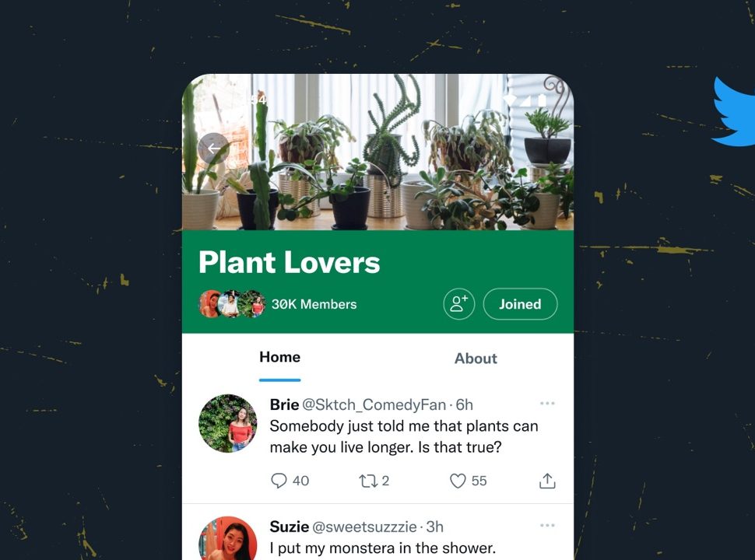This screenshot has height=560, width=755.
Task: Switch to the About tab
Action: [x=476, y=359]
